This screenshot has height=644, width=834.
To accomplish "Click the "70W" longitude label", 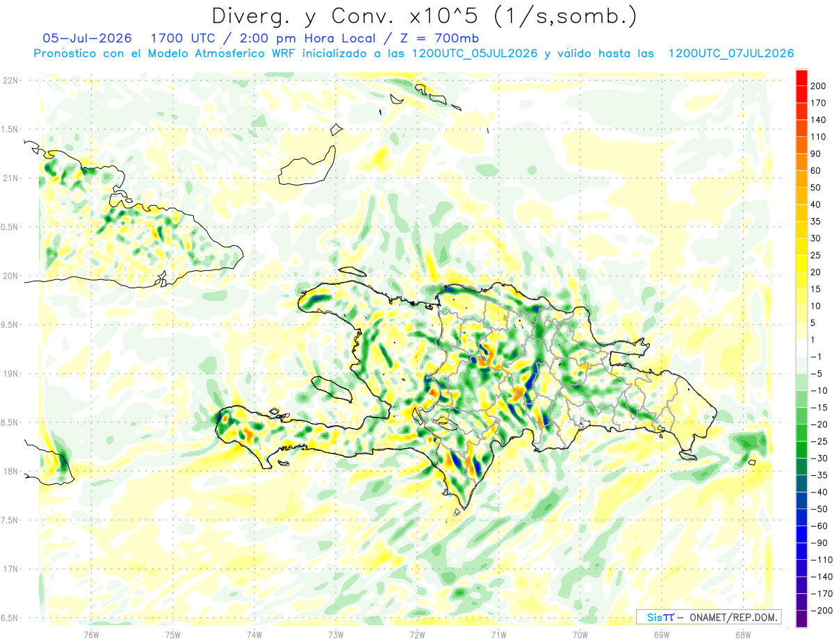I will [580, 634].
